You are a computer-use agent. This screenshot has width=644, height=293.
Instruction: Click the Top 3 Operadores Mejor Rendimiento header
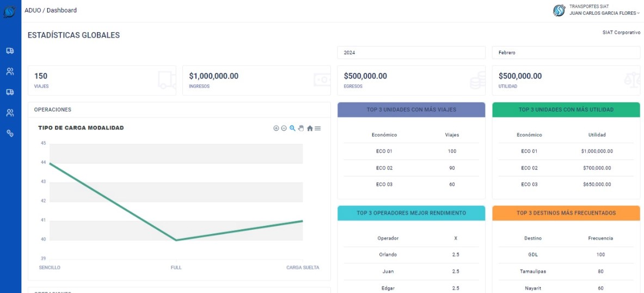[411, 213]
